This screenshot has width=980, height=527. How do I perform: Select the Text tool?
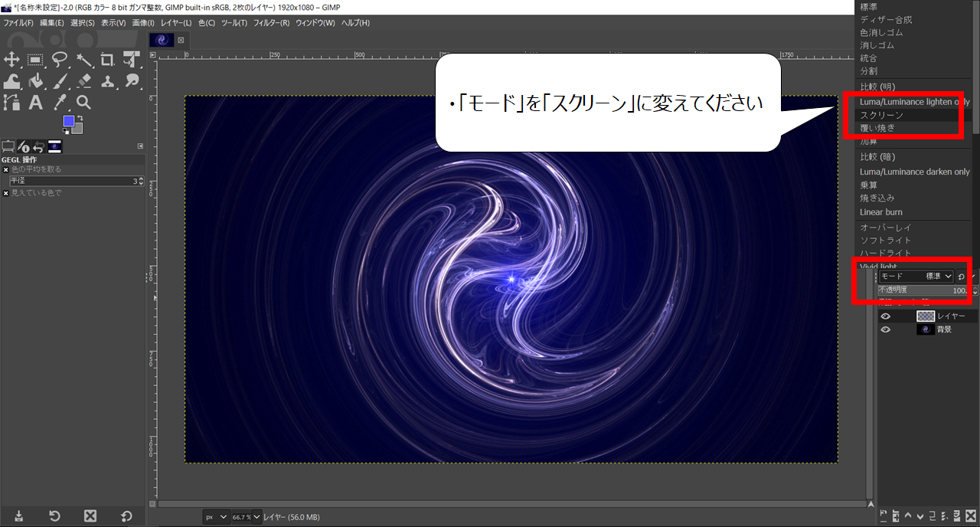(x=35, y=102)
